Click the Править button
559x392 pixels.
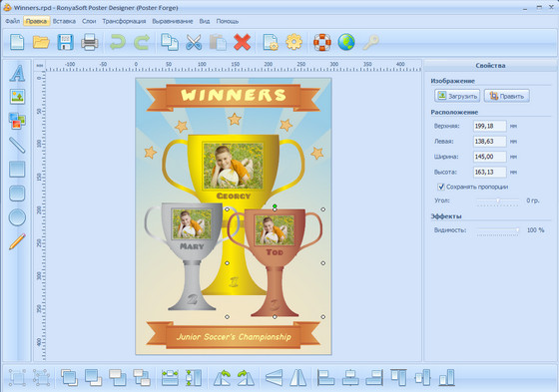click(x=507, y=96)
